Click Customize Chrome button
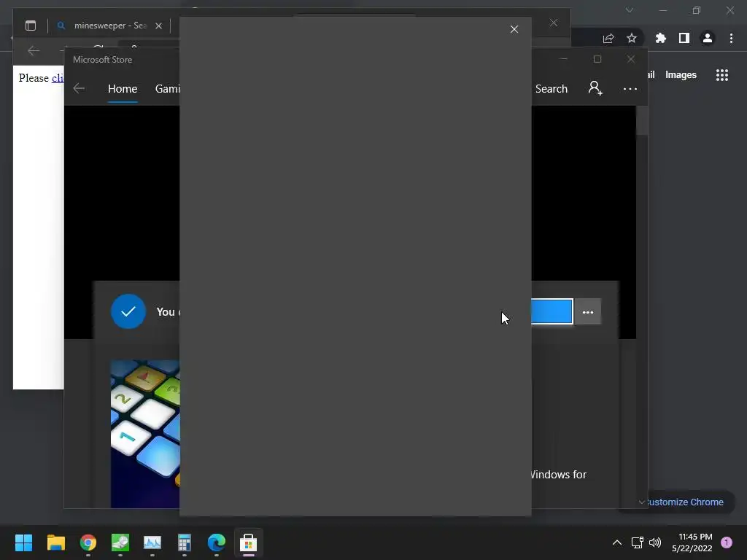The height and width of the screenshot is (560, 747). click(686, 502)
